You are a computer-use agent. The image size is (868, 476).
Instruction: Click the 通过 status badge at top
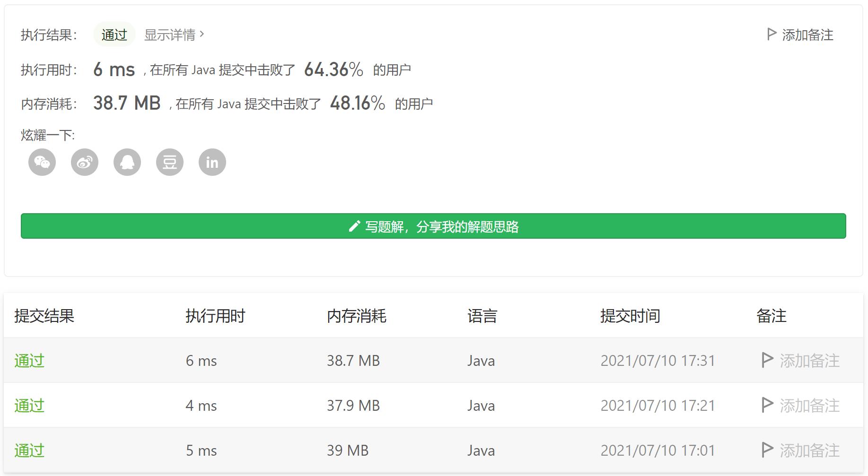pyautogui.click(x=114, y=35)
